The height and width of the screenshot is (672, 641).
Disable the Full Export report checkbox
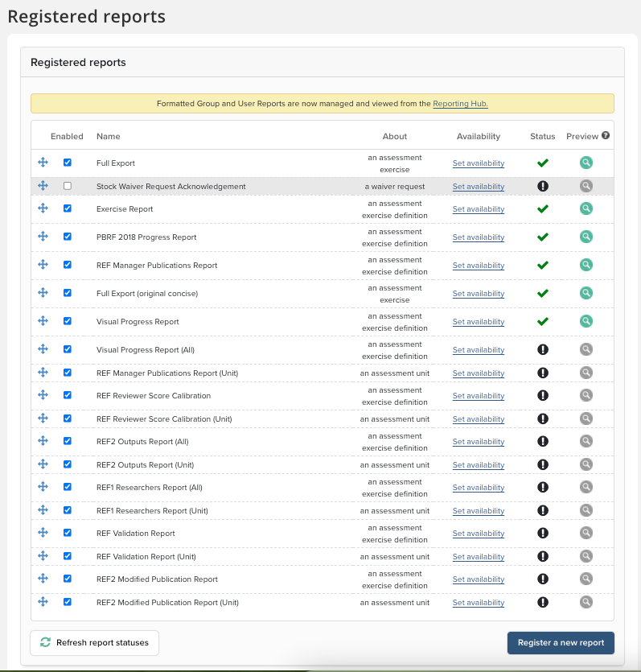[68, 163]
